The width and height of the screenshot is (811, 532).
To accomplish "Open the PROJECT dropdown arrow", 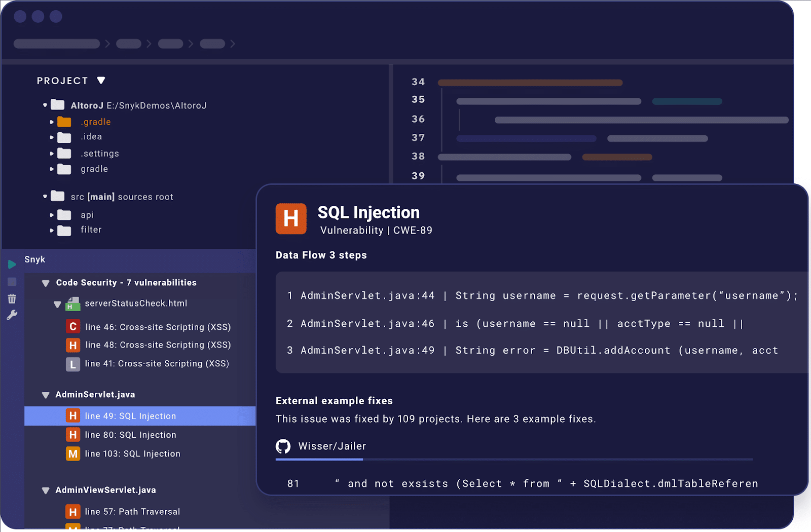I will [x=101, y=81].
